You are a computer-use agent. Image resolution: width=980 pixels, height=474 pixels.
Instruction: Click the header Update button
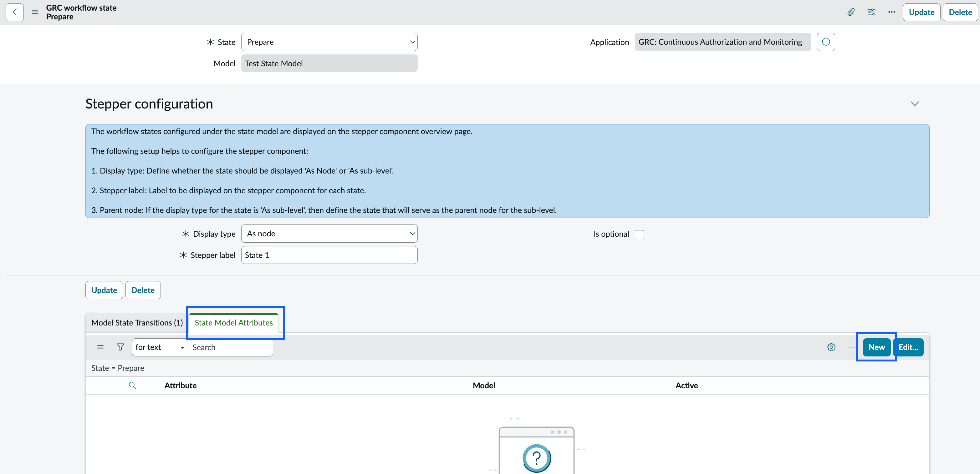pyautogui.click(x=921, y=12)
